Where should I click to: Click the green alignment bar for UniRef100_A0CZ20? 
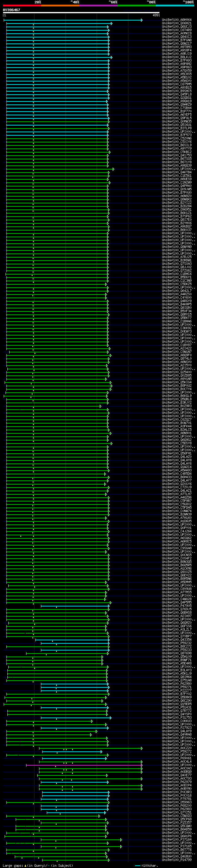coord(91,749)
